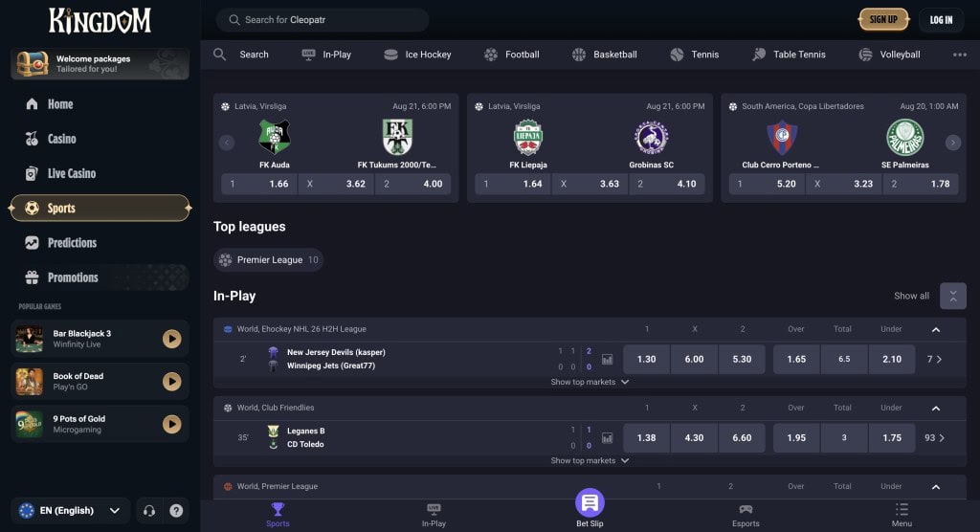Open the Welcome packages banner
This screenshot has height=532, width=980.
[100, 64]
